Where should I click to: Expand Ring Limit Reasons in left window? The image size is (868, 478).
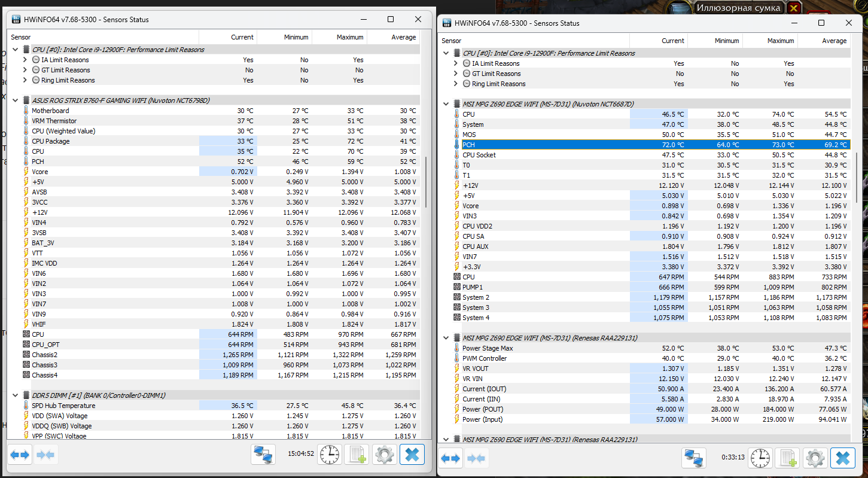pyautogui.click(x=25, y=80)
